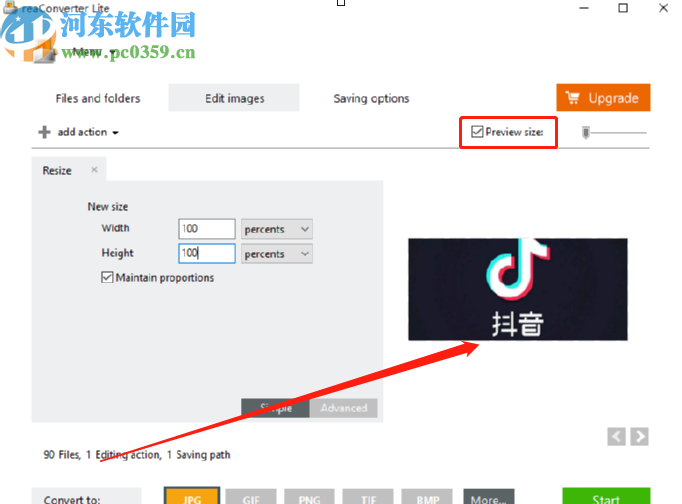Click the shopping cart icon on Upgrade
Viewport: 682px width, 504px height.
(573, 98)
